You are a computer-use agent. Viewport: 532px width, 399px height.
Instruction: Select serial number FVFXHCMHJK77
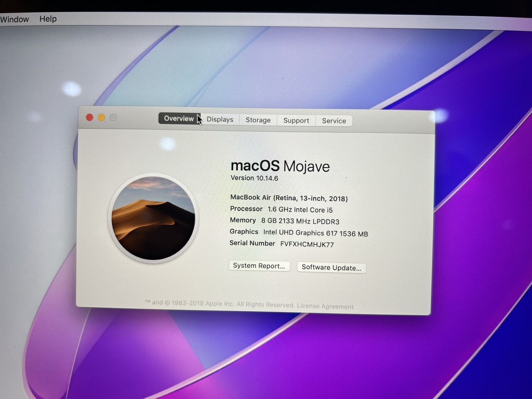pos(307,244)
